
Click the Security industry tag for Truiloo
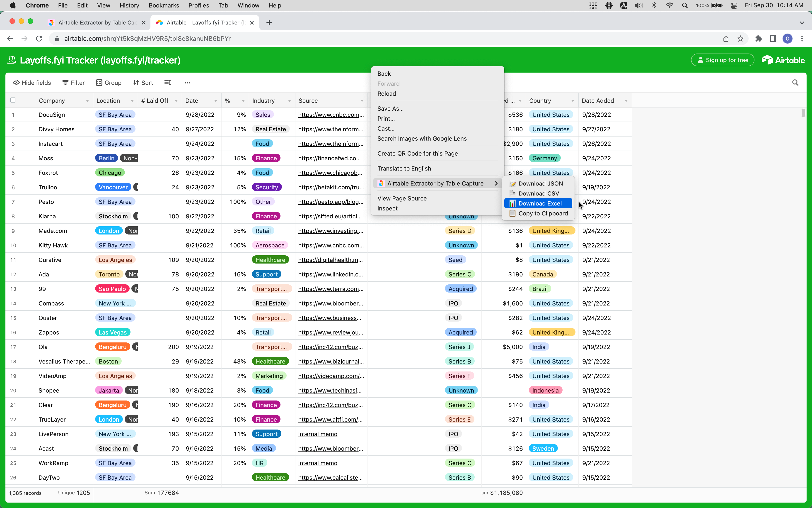[x=267, y=187]
